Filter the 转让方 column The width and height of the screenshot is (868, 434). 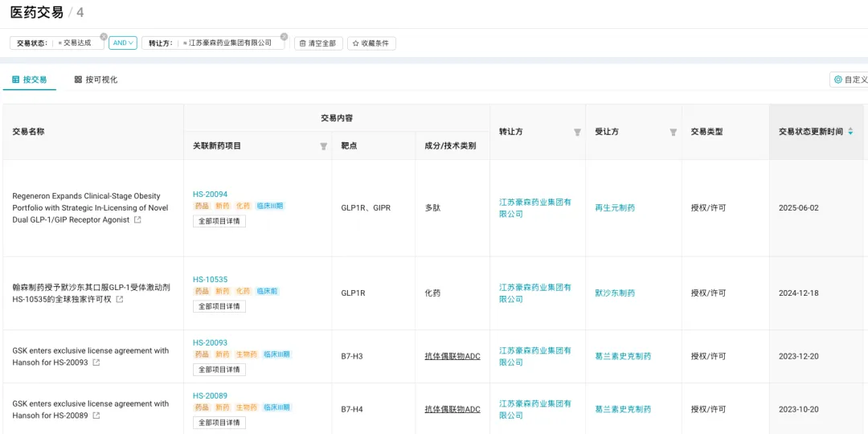click(x=577, y=132)
